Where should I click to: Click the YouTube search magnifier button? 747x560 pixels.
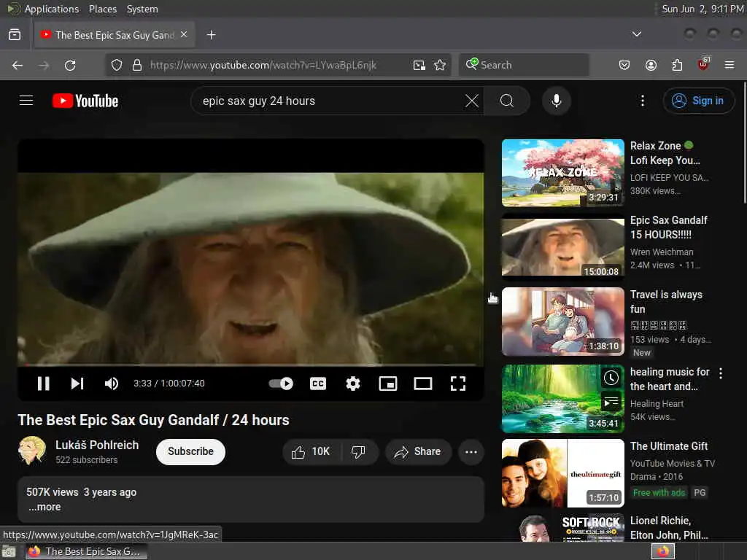(x=507, y=101)
